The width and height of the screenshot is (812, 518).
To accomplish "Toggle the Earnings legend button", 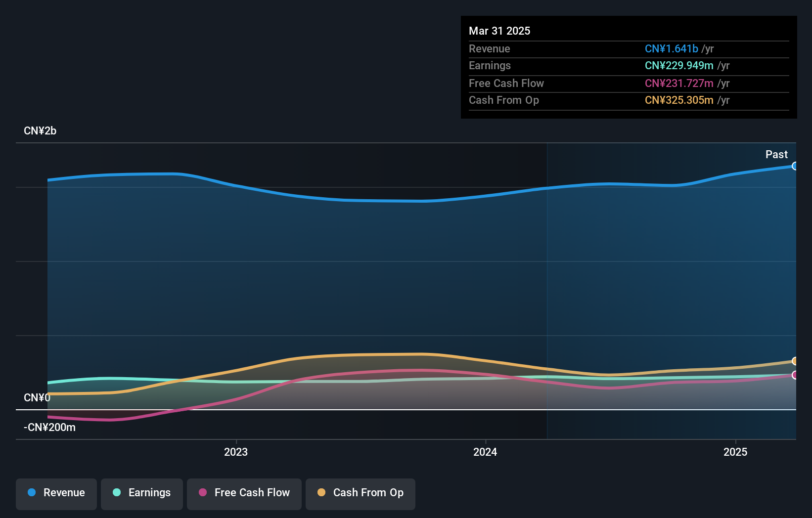I will coord(142,494).
